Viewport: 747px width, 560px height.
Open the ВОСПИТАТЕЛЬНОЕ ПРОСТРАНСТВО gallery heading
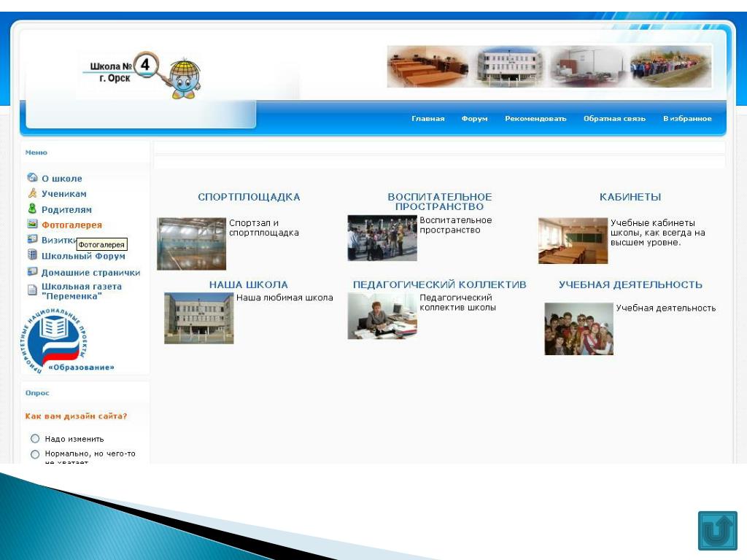440,202
